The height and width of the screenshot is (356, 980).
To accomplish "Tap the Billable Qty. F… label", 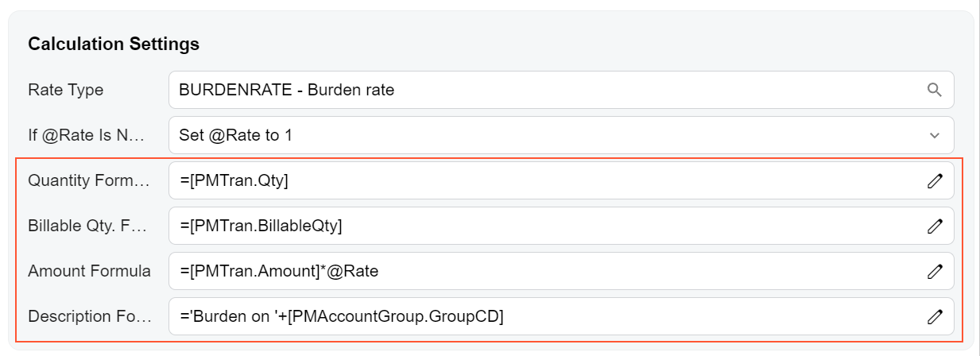I will [87, 226].
